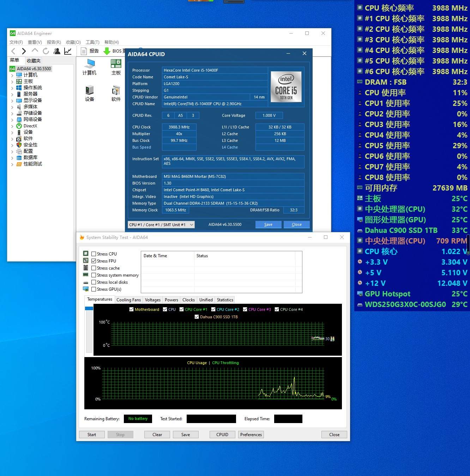Screen dimensions: 470x476
Task: Select the 性能测试 tree item
Action: pos(32,164)
